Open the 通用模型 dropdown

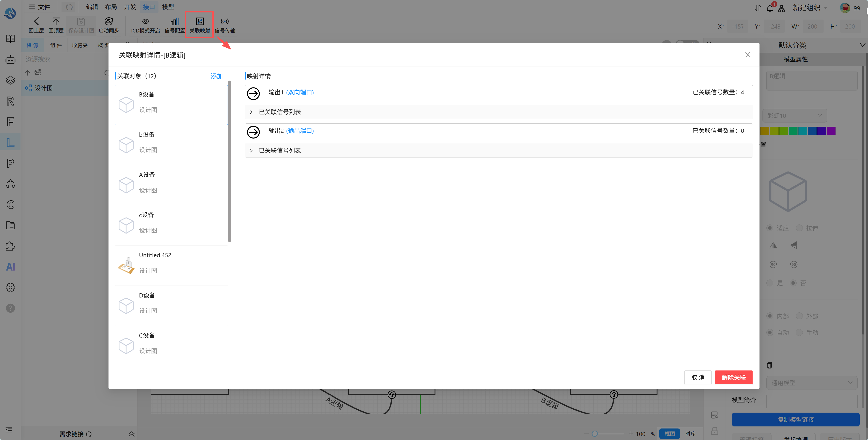click(811, 383)
